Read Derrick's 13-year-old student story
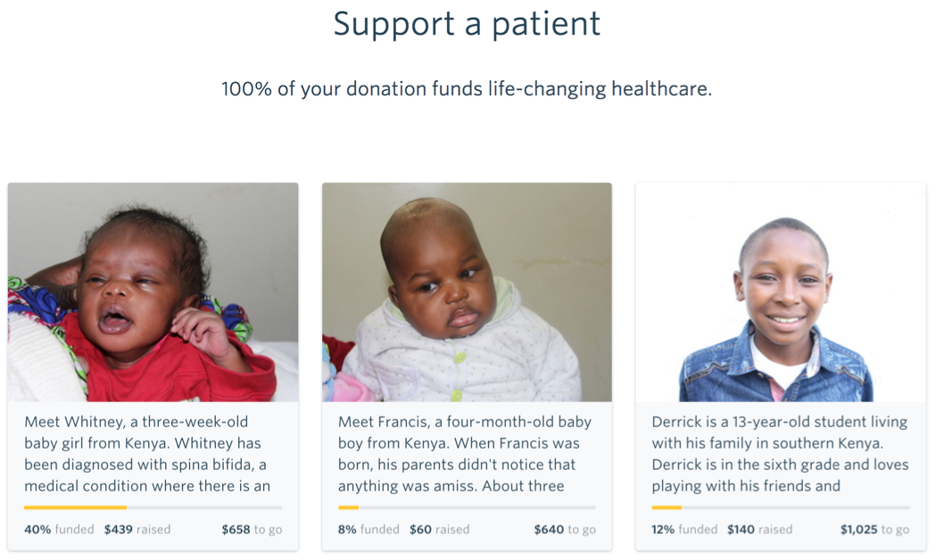The image size is (936, 560). [x=780, y=453]
